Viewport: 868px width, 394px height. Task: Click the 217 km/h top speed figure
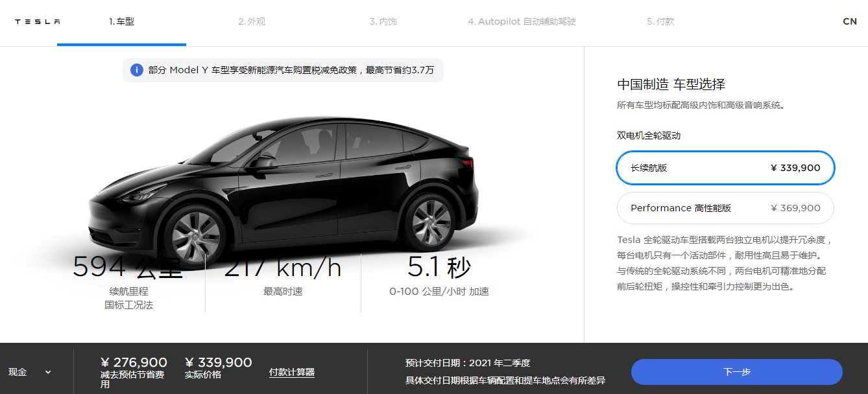point(283,267)
